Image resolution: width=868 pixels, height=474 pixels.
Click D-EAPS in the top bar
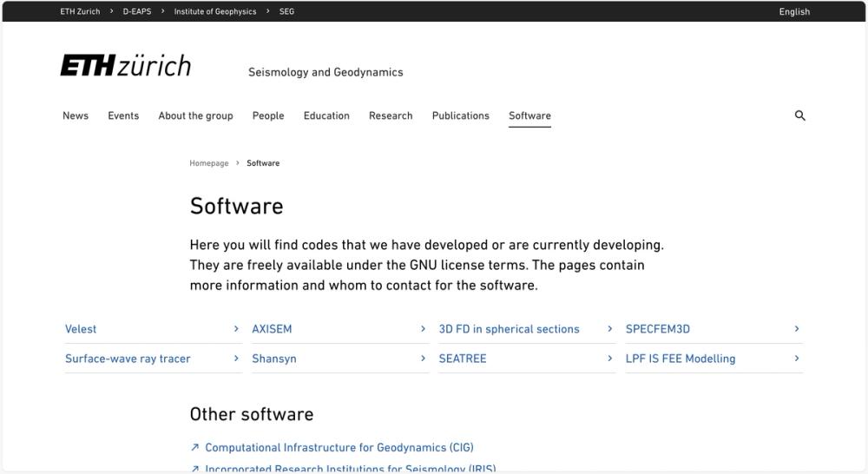point(137,11)
